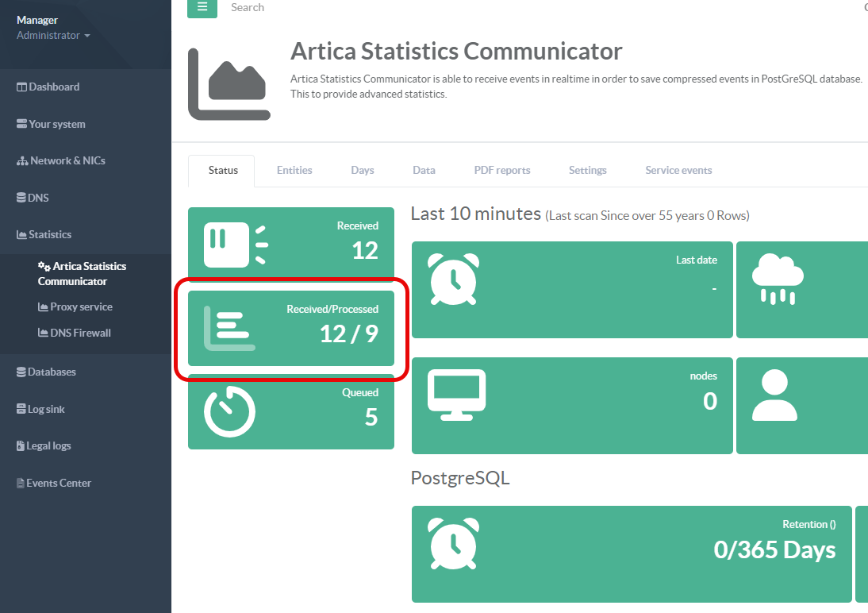Screen dimensions: 868x613
Task: Open the Service events tab
Action: [x=678, y=171]
